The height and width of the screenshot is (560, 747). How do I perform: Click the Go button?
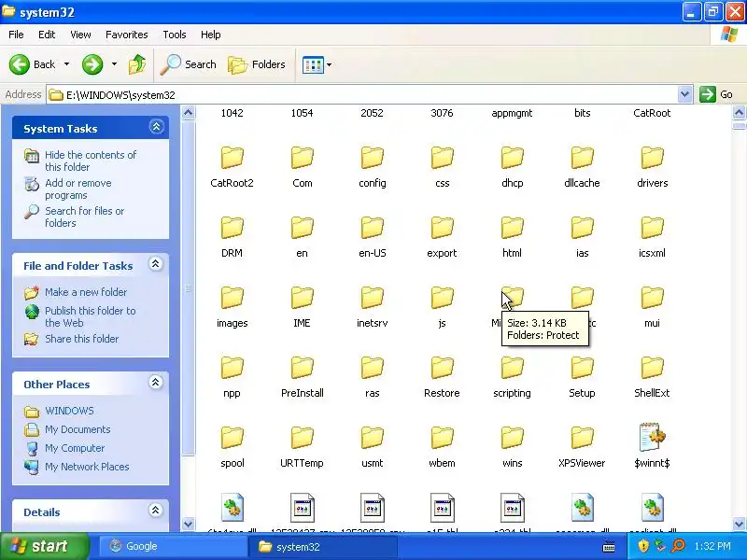click(x=716, y=94)
